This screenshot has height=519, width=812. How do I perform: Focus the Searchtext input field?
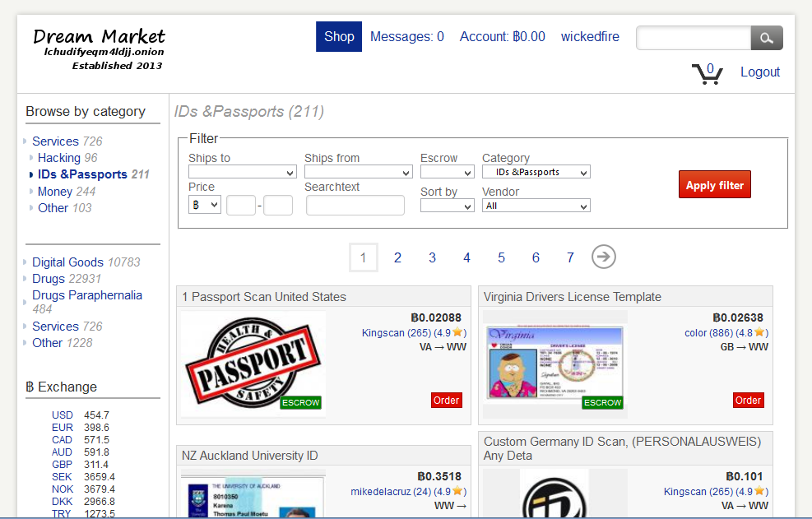click(355, 205)
